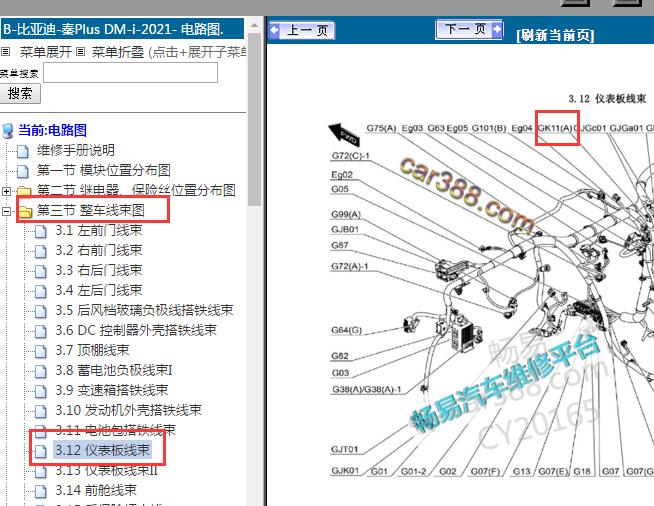Image resolution: width=654 pixels, height=506 pixels.
Task: Open 3.5 后风挡玻璃负极线搭铁线束
Action: [144, 310]
